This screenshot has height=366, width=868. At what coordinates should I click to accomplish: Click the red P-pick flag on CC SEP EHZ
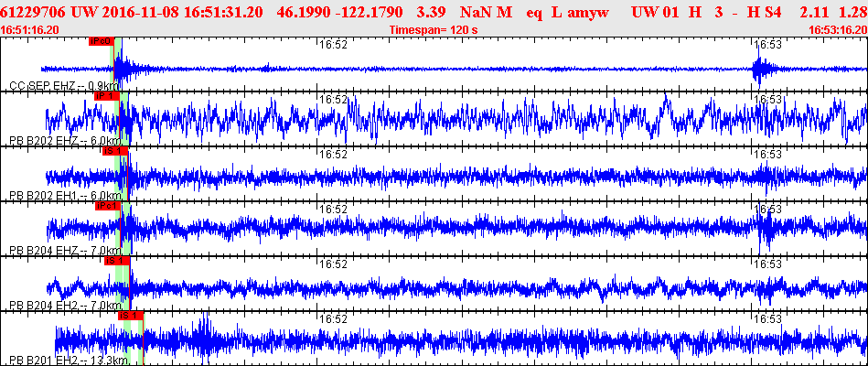point(100,42)
